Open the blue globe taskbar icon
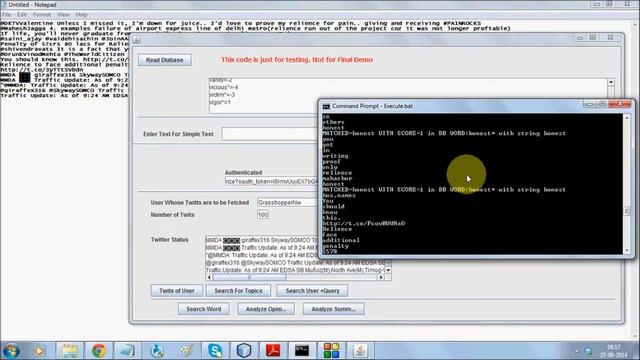The height and width of the screenshot is (360, 640). pos(157,351)
